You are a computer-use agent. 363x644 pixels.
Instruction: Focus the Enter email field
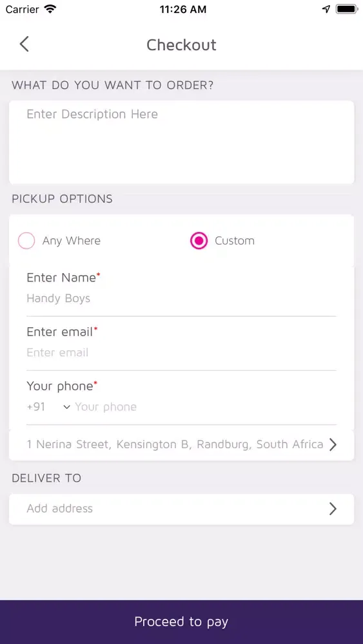pyautogui.click(x=181, y=352)
